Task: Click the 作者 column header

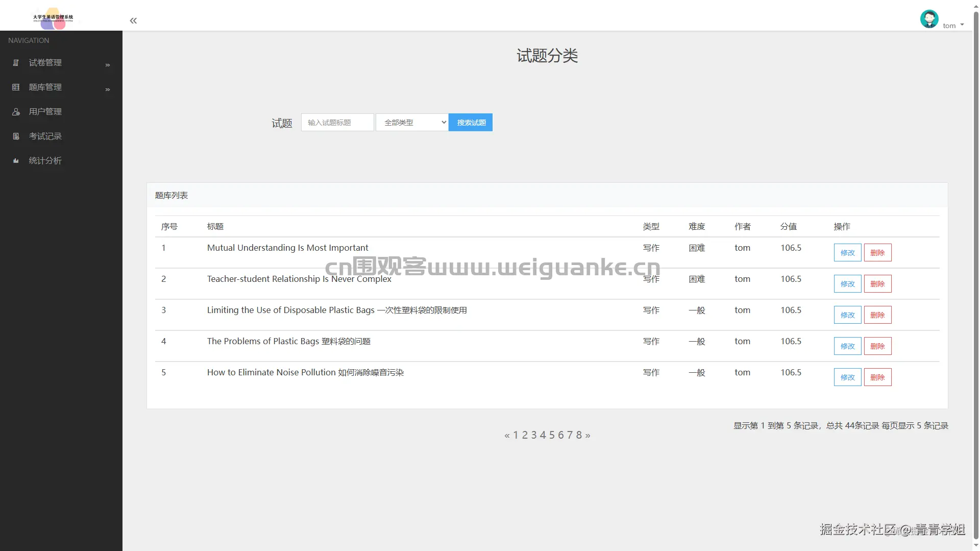Action: coord(743,226)
